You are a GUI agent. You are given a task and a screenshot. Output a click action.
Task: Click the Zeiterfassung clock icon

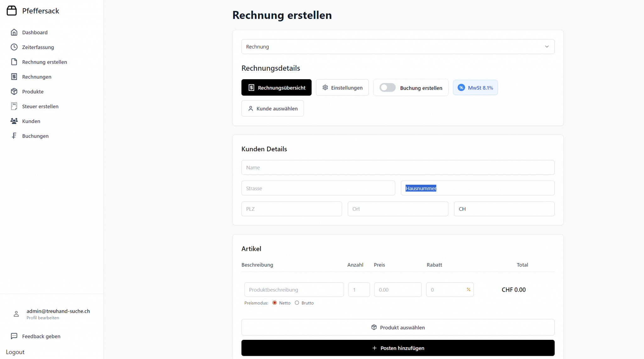tap(14, 47)
